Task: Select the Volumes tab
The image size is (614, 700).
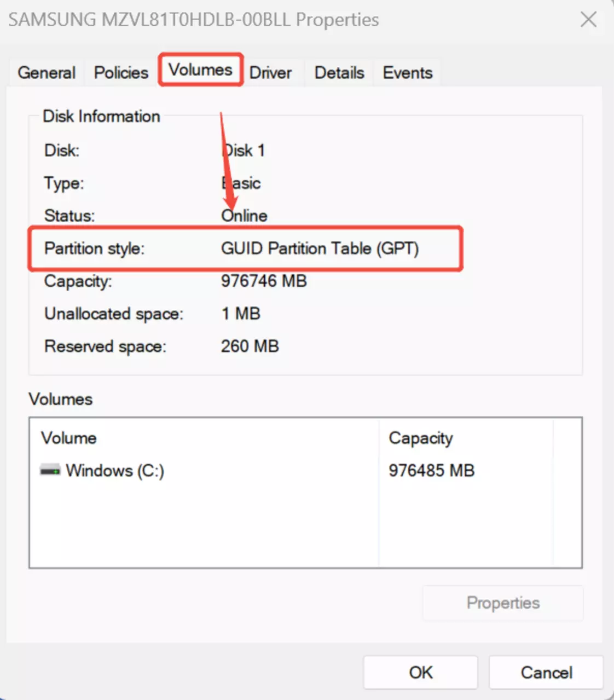Action: 200,70
